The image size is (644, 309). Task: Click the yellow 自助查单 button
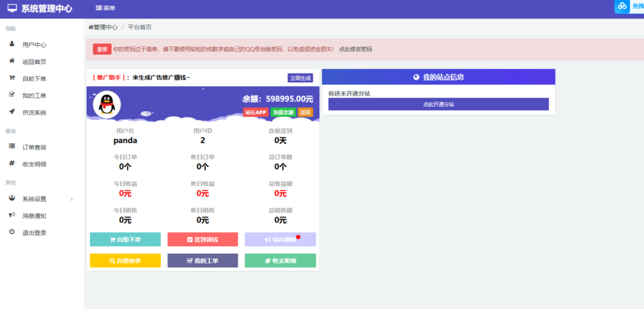coord(125,261)
